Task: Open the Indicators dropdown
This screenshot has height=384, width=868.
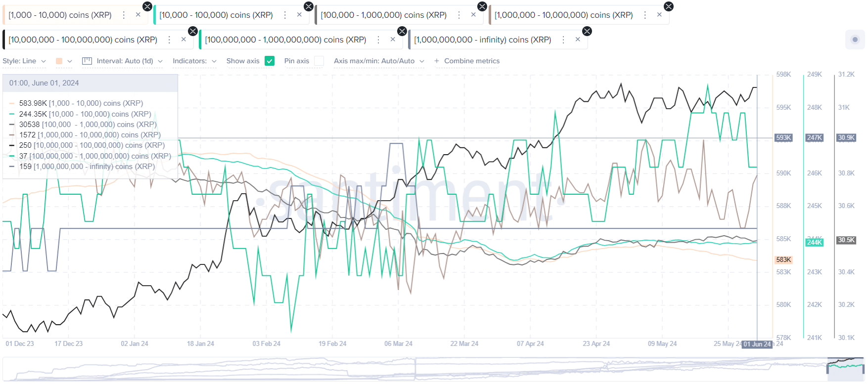Action: (194, 61)
